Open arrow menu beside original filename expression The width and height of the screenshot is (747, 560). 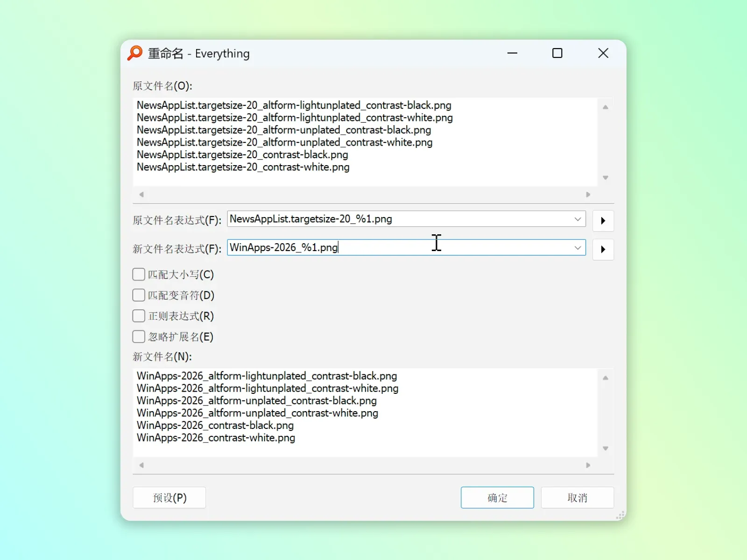[603, 221]
